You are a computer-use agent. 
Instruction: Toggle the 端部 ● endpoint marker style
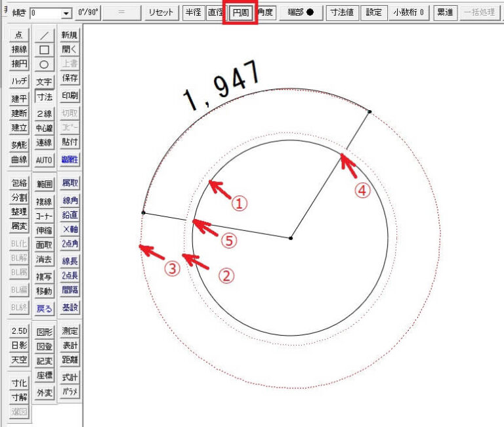(x=301, y=12)
